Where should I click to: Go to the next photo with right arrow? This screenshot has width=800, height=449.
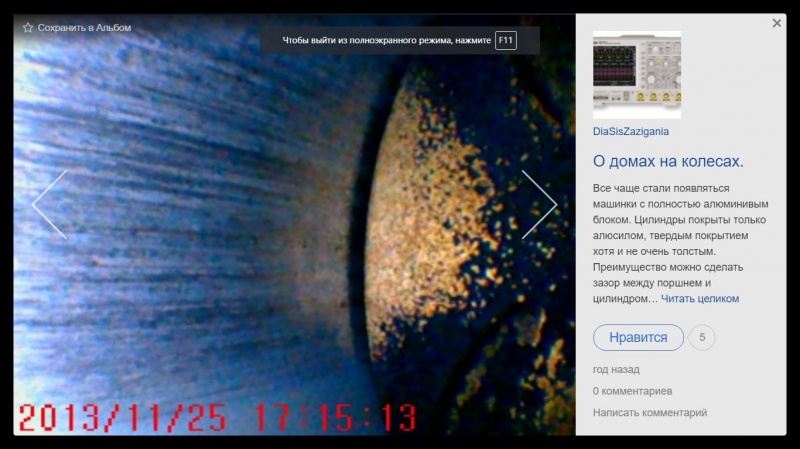[x=539, y=204]
